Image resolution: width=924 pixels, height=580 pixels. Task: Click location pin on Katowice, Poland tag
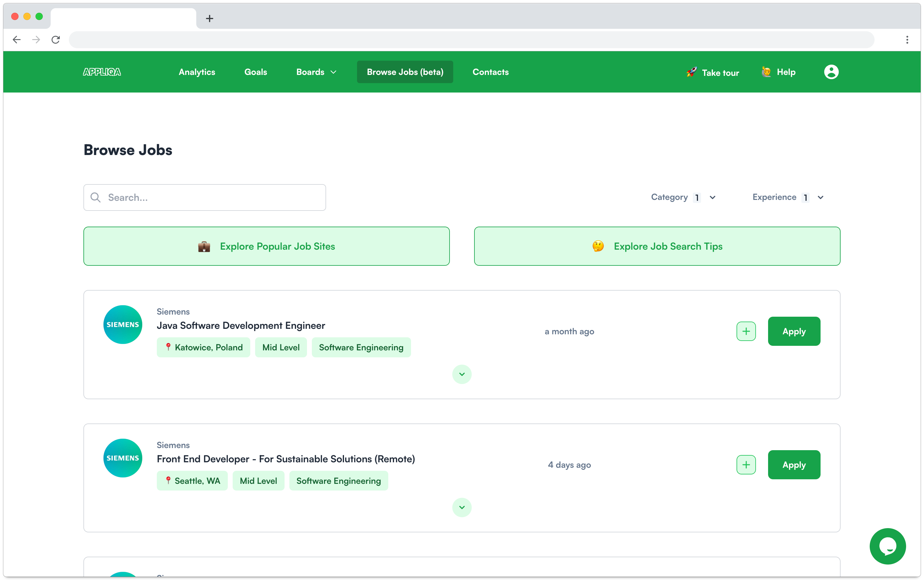(168, 347)
